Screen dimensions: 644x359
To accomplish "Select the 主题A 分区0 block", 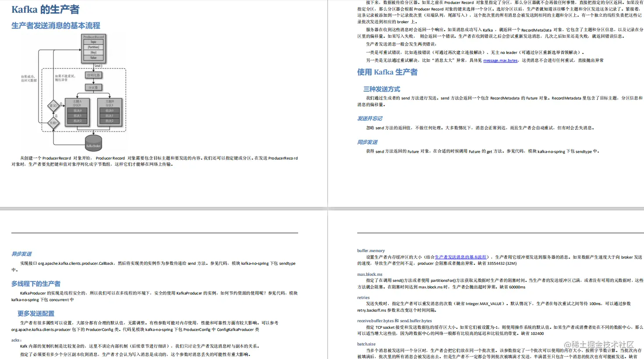I will (x=77, y=103).
